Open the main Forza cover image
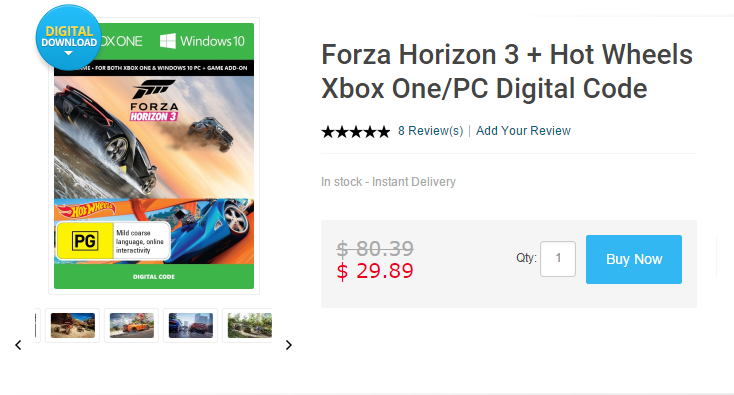The image size is (734, 395). pyautogui.click(x=154, y=156)
